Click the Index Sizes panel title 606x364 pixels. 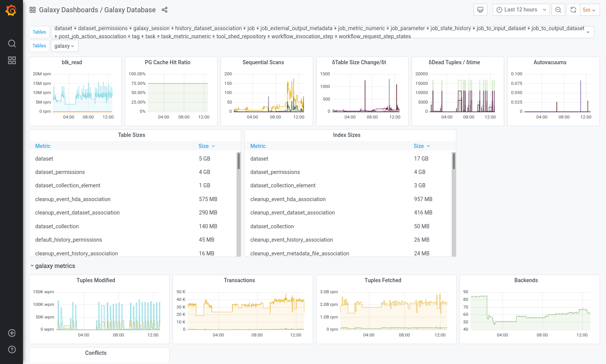coord(347,135)
